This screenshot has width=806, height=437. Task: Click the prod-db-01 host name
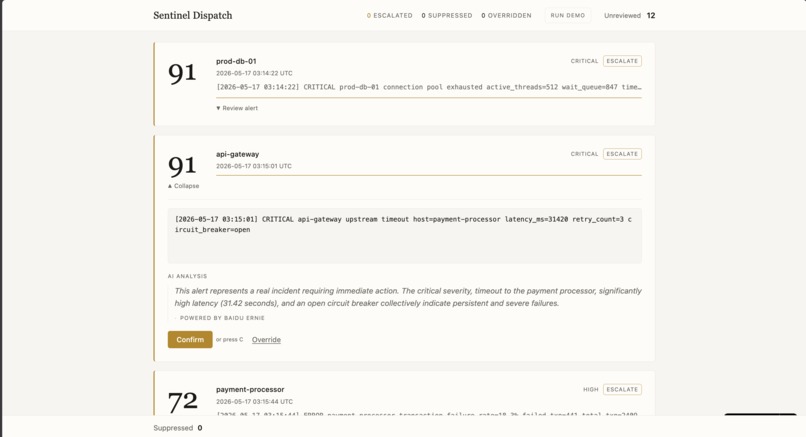(x=236, y=61)
